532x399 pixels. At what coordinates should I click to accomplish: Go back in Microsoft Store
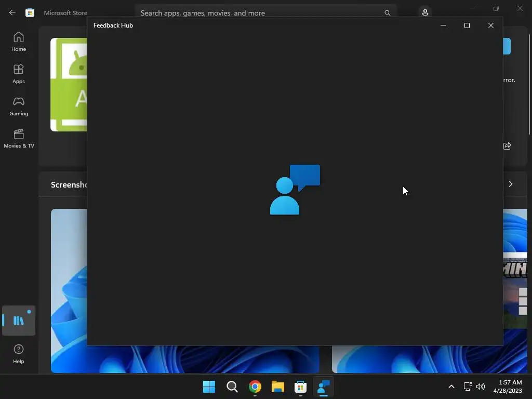pyautogui.click(x=12, y=13)
